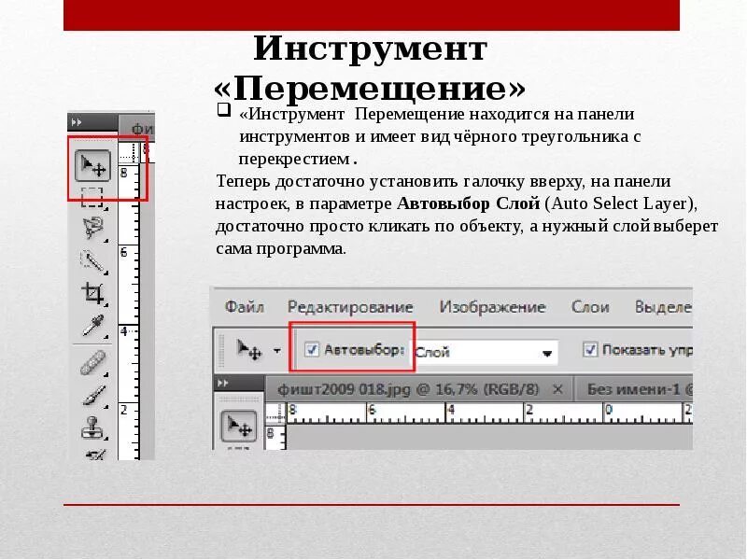Open the Слои menu
The image size is (747, 560).
(x=590, y=307)
